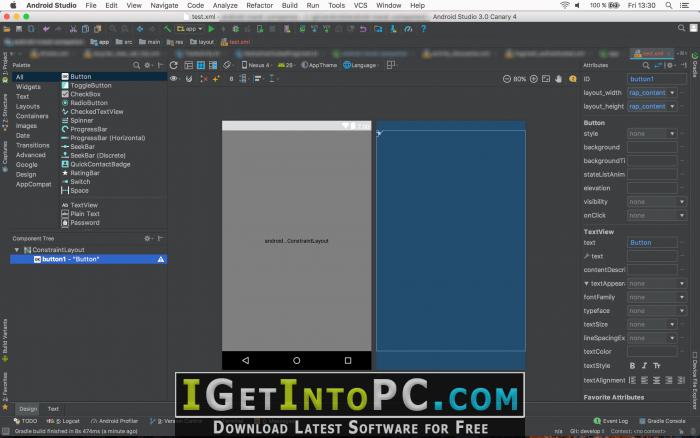Click the background attribute field
This screenshot has height=438, width=700.
click(x=652, y=147)
